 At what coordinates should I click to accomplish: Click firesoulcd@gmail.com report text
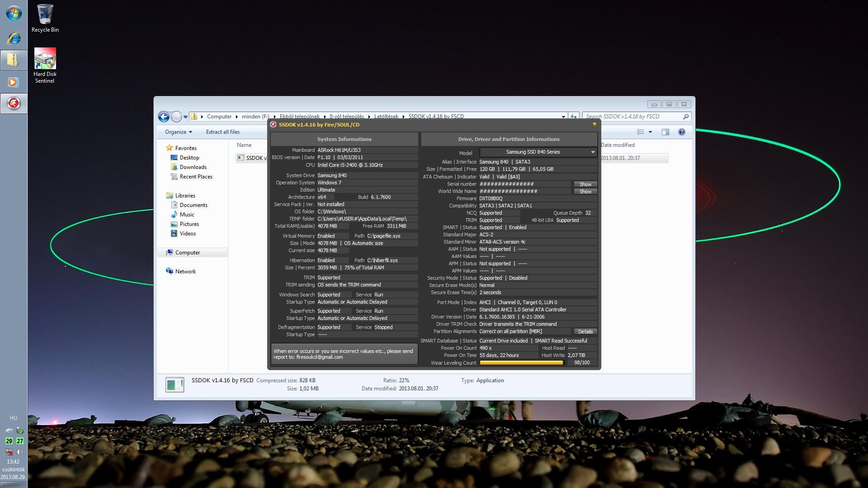point(319,357)
